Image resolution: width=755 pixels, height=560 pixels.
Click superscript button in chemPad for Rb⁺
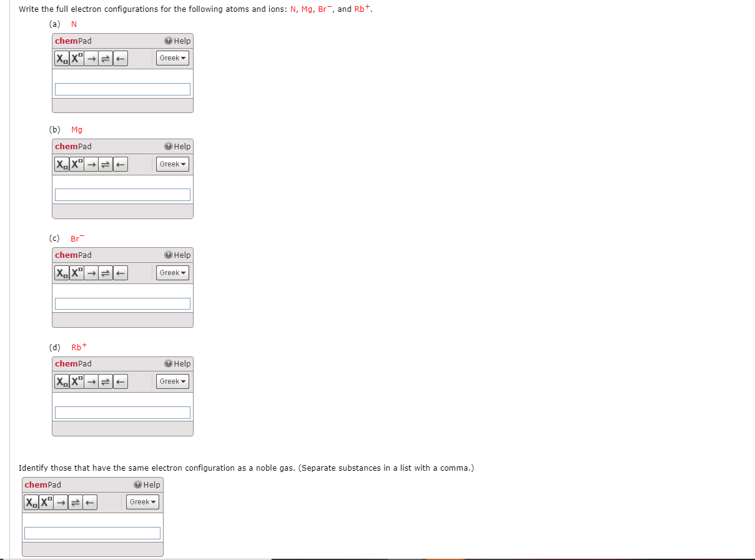pyautogui.click(x=77, y=382)
